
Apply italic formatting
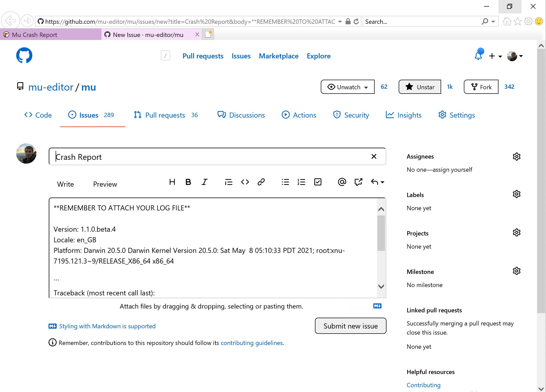pos(204,182)
